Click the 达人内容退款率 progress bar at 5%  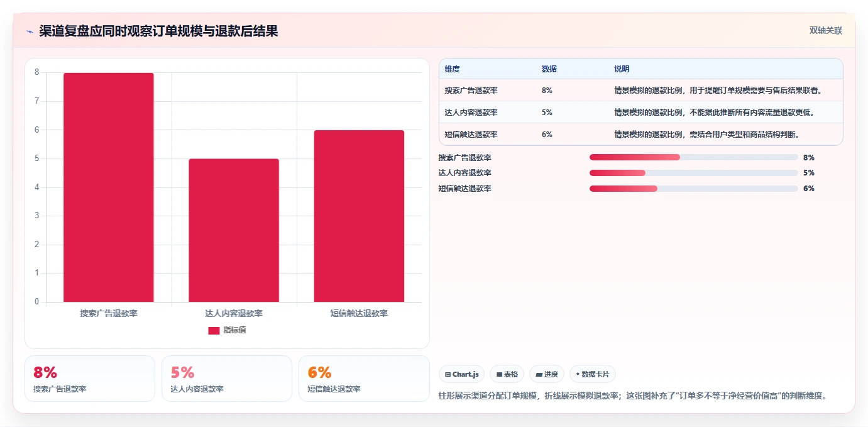pos(693,173)
